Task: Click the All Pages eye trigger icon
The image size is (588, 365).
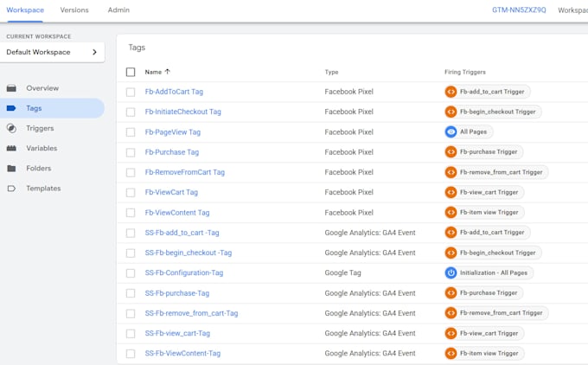Action: pos(451,131)
